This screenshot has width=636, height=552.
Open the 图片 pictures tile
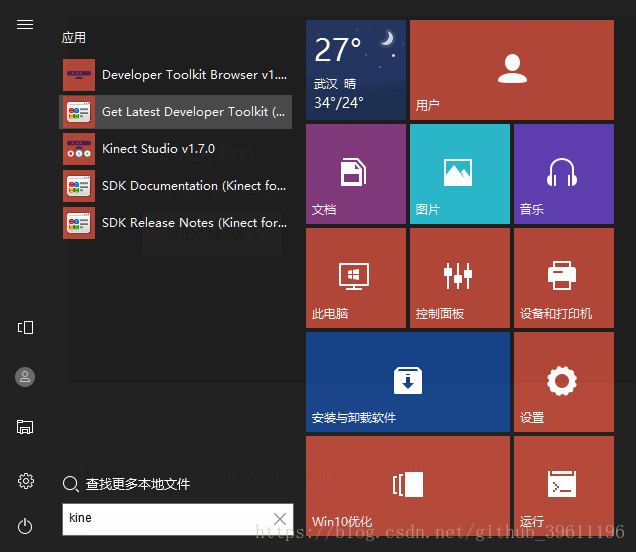coord(460,174)
